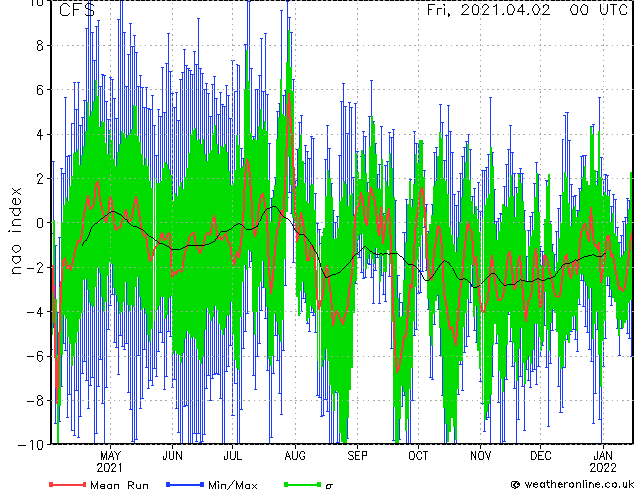The image size is (634, 490).
Task: Click the 'nao index' axis title
Action: click(15, 230)
